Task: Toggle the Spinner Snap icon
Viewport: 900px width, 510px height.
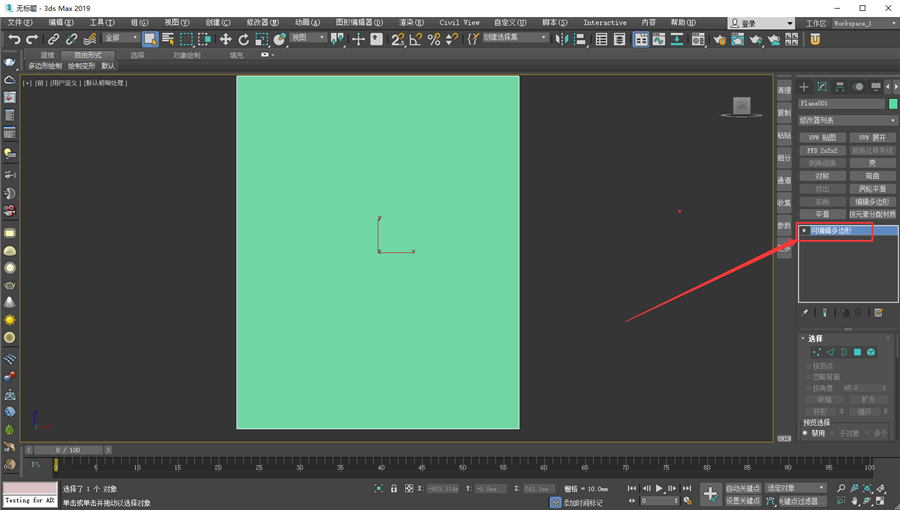Action: tap(452, 39)
